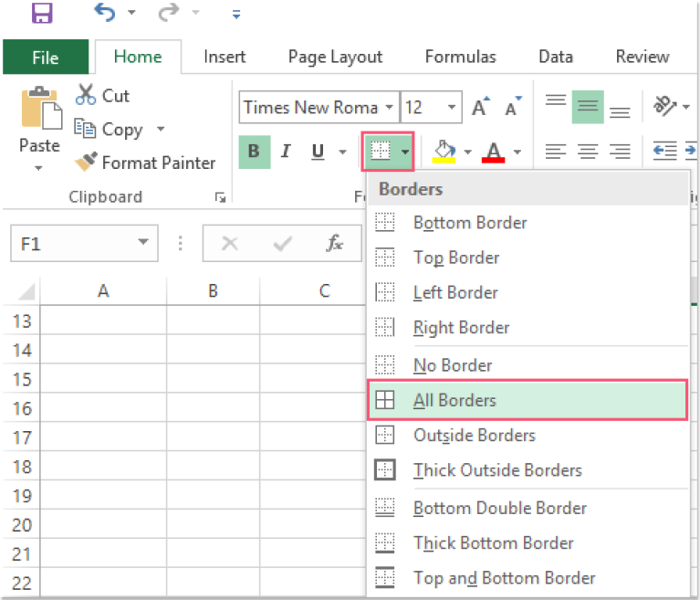Expand the font size dropdown
Image resolution: width=700 pixels, height=600 pixels.
click(452, 108)
